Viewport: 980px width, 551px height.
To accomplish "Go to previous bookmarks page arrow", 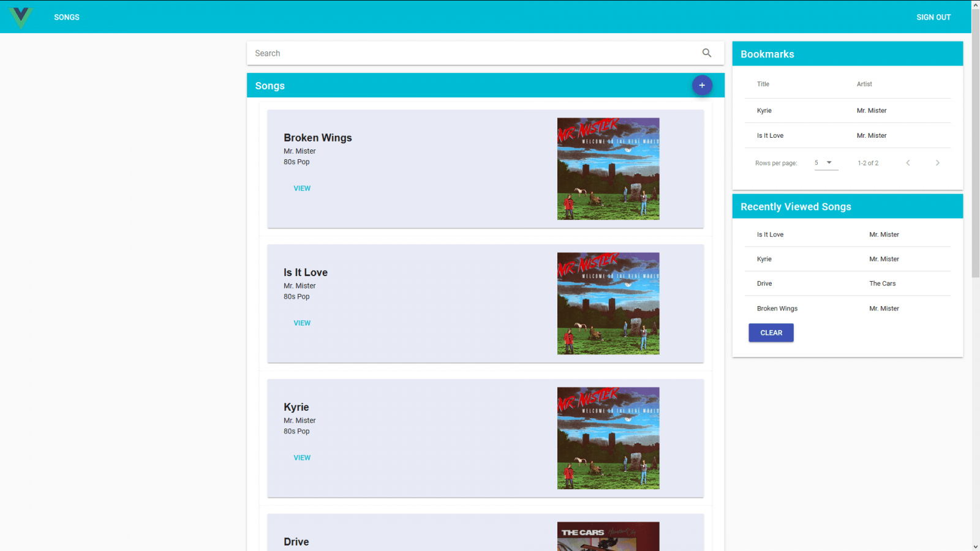I will 908,163.
